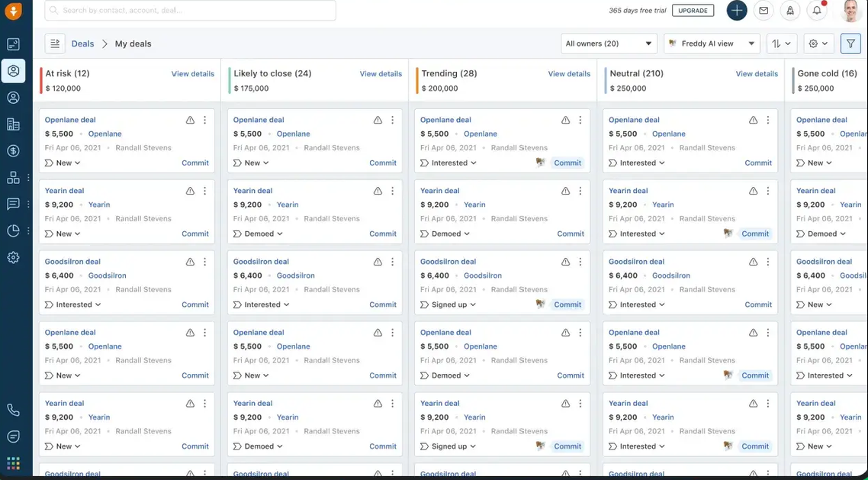
Task: Expand three-dot options beside reports pie icon
Action: [28, 230]
